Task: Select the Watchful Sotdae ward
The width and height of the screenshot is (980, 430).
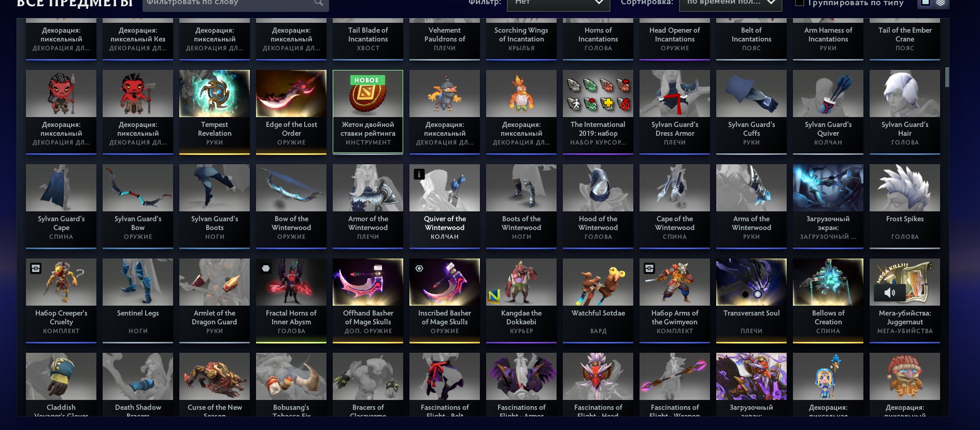Action: (598, 300)
